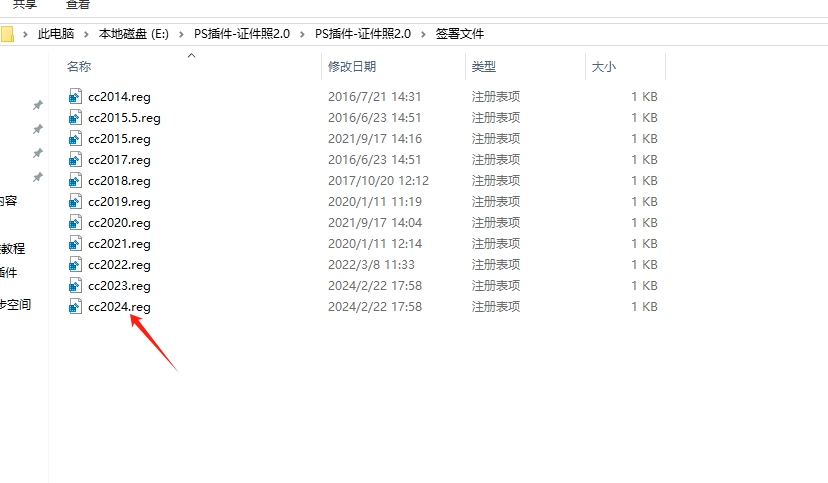Open the 共享 ribbon tab
The width and height of the screenshot is (828, 483).
pos(25,4)
